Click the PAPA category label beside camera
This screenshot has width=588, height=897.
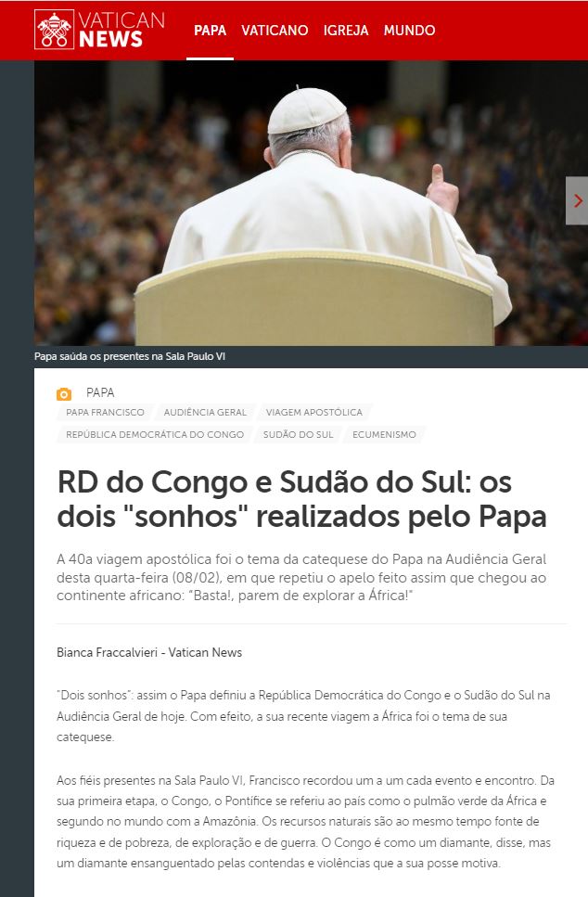point(100,392)
